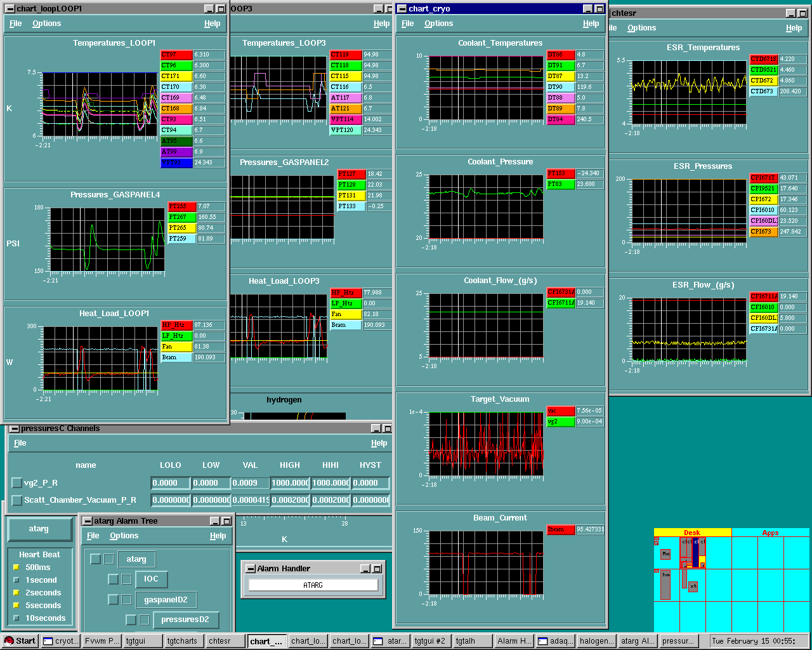Check the vg2_P_R channel checkbox
The image size is (812, 650).
[x=17, y=483]
